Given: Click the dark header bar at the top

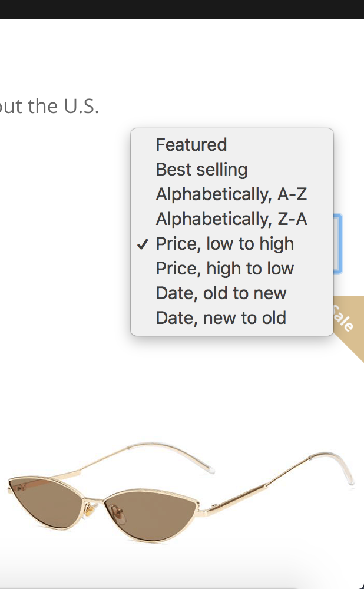Looking at the screenshot, I should tap(182, 9).
